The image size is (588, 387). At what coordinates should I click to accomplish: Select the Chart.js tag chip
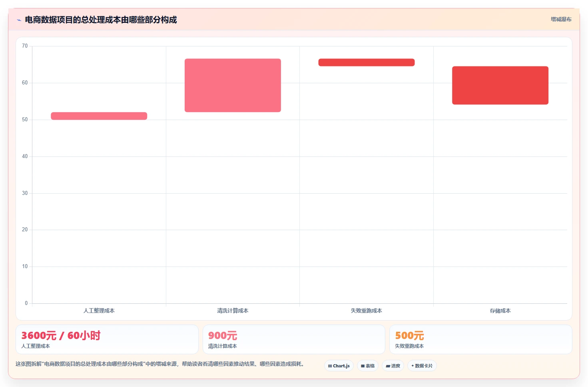click(x=339, y=366)
